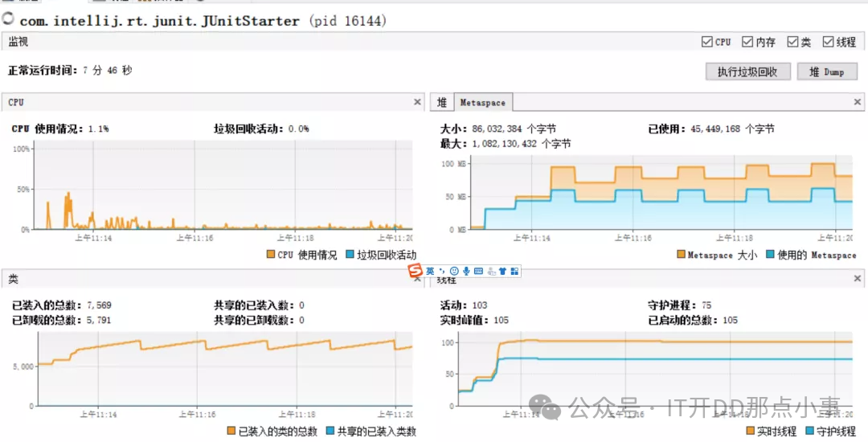Click the com.intellij.rt.junit.JUnitStarter title
This screenshot has width=868, height=442.
tap(159, 21)
